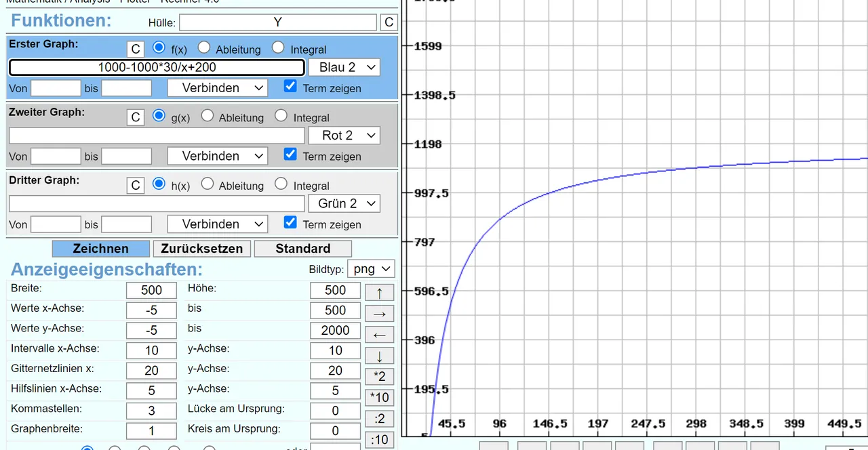Edit Lücke am Ursprung field

(336, 411)
